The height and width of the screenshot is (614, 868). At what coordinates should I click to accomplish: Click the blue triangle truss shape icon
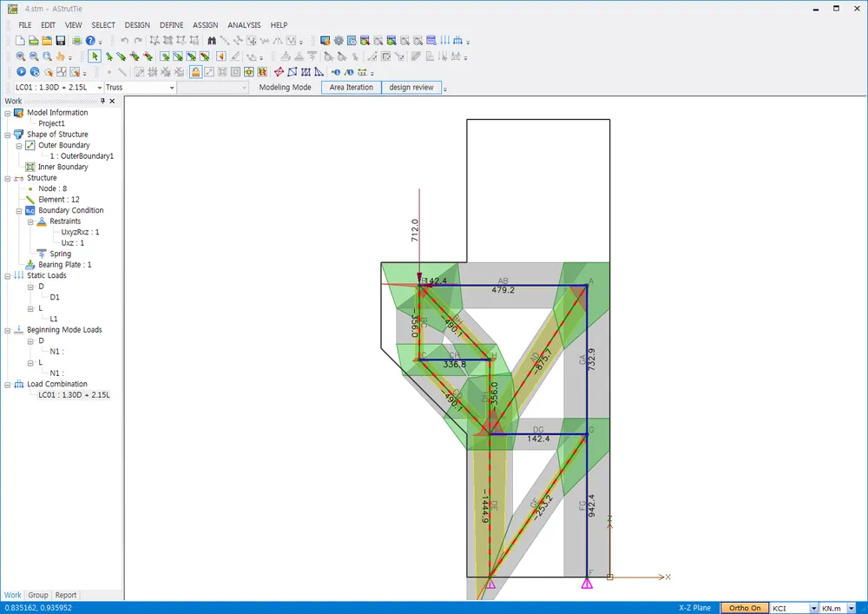click(319, 72)
